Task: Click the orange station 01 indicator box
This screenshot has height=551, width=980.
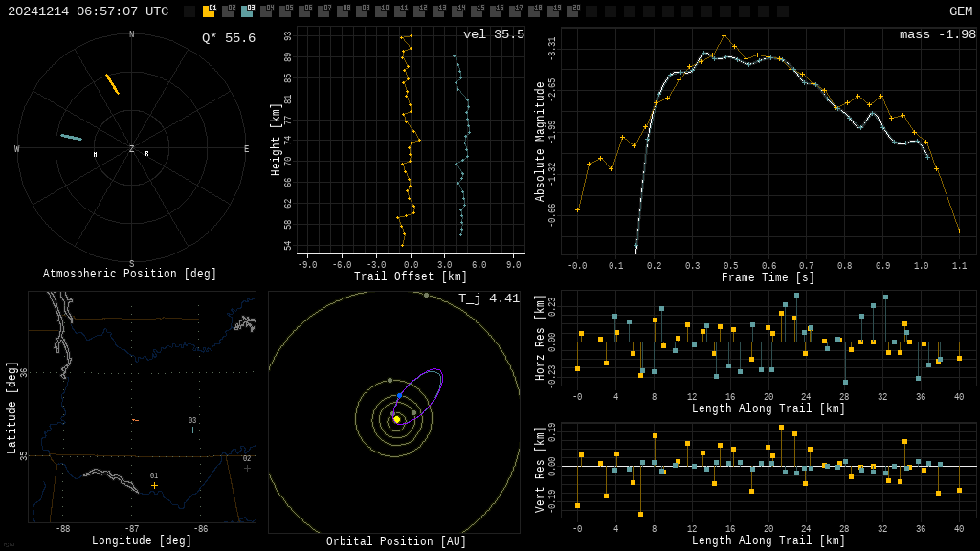Action: pos(209,11)
